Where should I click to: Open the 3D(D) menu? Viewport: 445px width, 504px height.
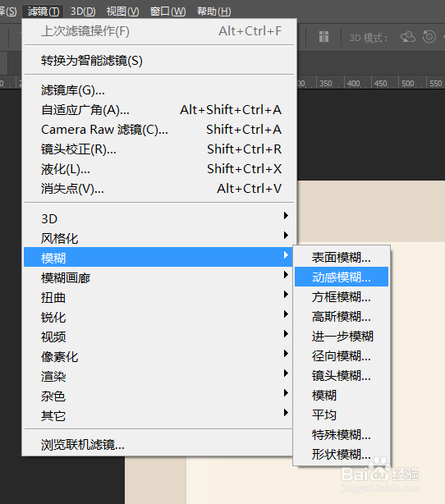click(x=83, y=11)
